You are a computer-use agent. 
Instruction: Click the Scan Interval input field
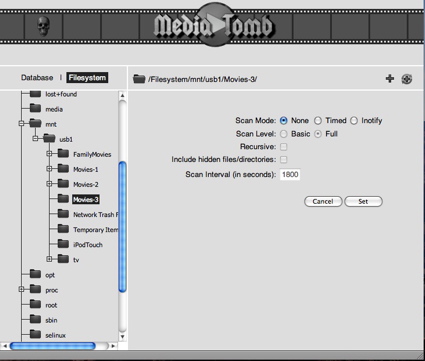(x=290, y=174)
